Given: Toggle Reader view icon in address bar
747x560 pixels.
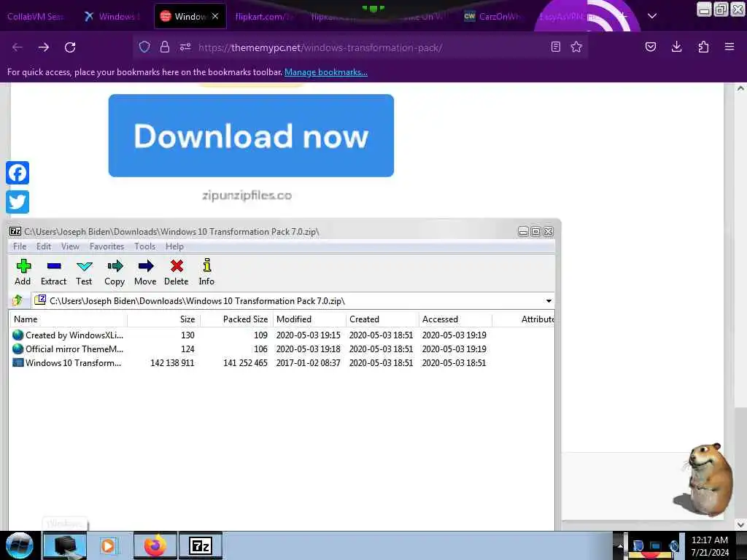Looking at the screenshot, I should [555, 47].
